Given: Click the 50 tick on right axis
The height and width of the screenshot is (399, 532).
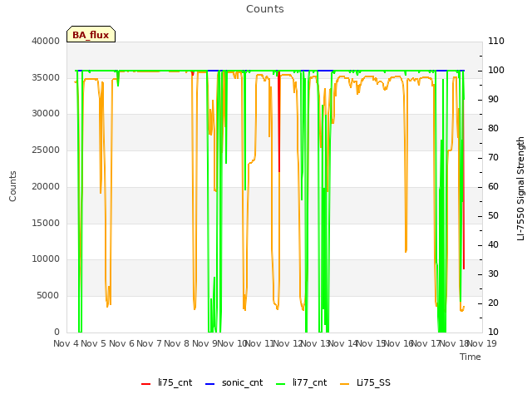Looking at the screenshot, I should click(x=493, y=216).
